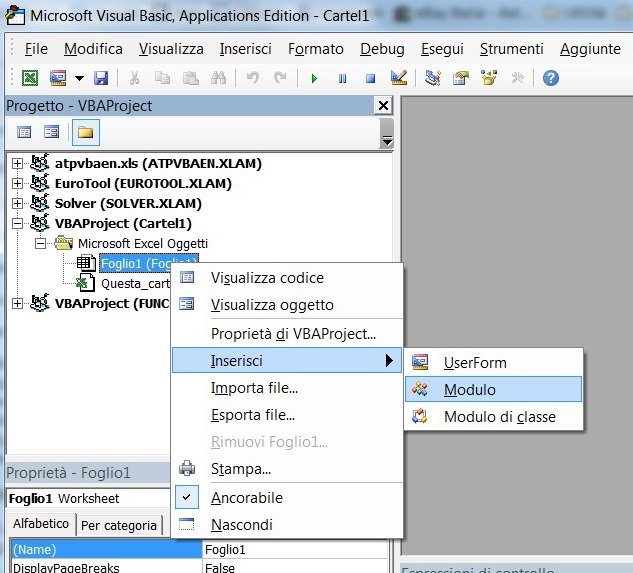Open Inserisci submenu in context menu
Image resolution: width=633 pixels, height=573 pixels.
pos(287,360)
